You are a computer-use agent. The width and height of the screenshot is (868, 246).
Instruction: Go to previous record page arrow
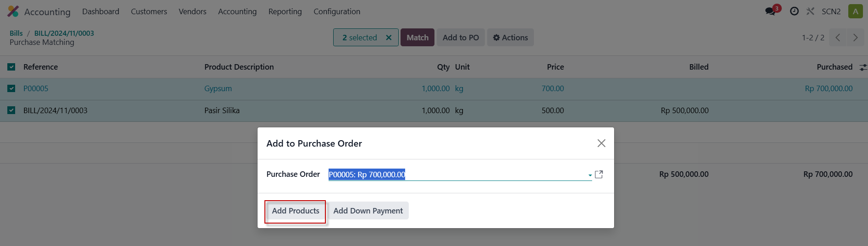[x=838, y=38]
